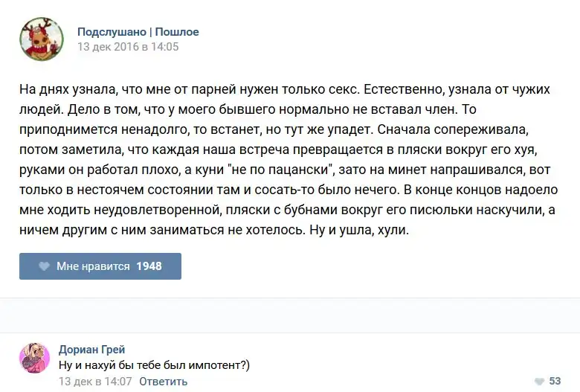Click the first line of the post text
This screenshot has height=392, width=580.
pyautogui.click(x=284, y=89)
